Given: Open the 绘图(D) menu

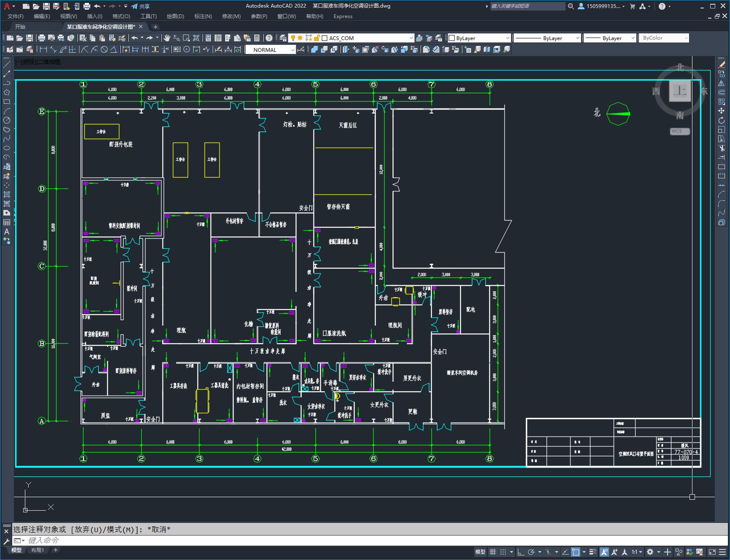Looking at the screenshot, I should tap(175, 16).
